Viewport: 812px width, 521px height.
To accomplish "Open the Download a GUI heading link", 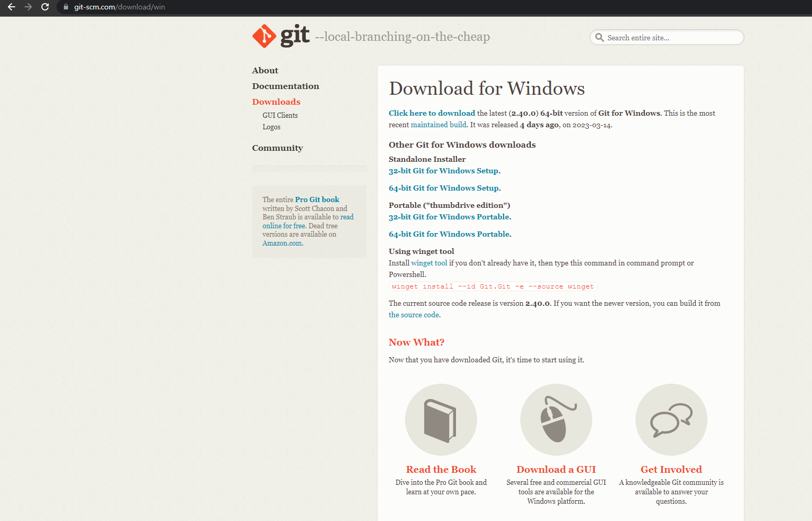I will 556,470.
